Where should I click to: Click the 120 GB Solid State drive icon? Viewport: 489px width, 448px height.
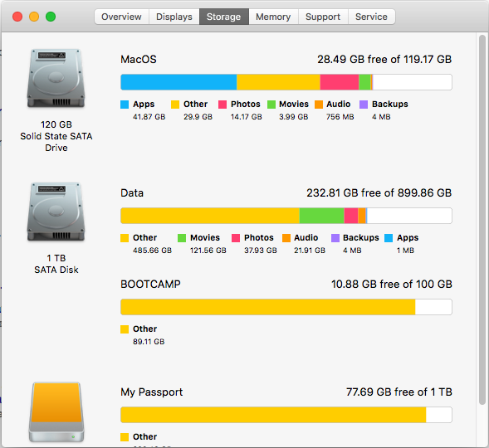[x=56, y=79]
